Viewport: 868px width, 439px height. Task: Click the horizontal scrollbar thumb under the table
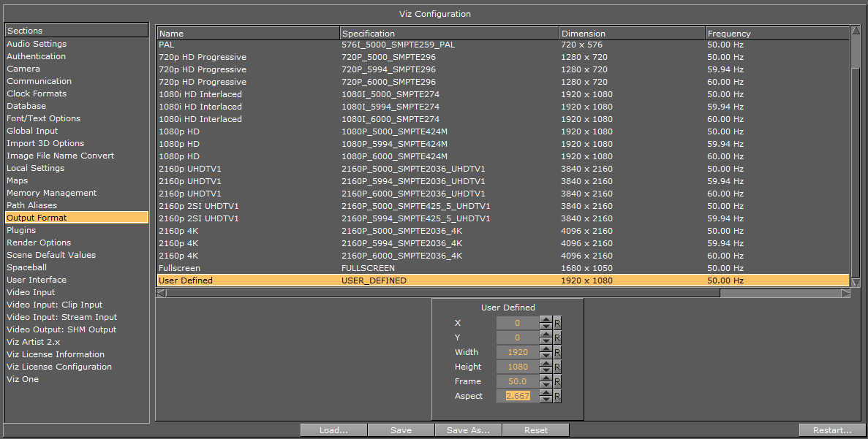point(443,293)
